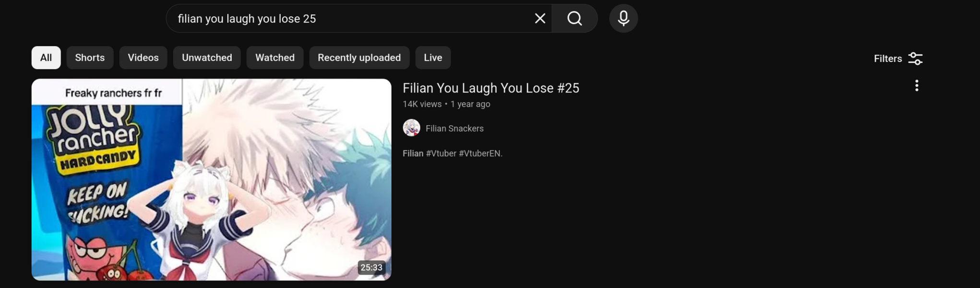Click the #Vtuber hashtag in the description

pos(441,153)
